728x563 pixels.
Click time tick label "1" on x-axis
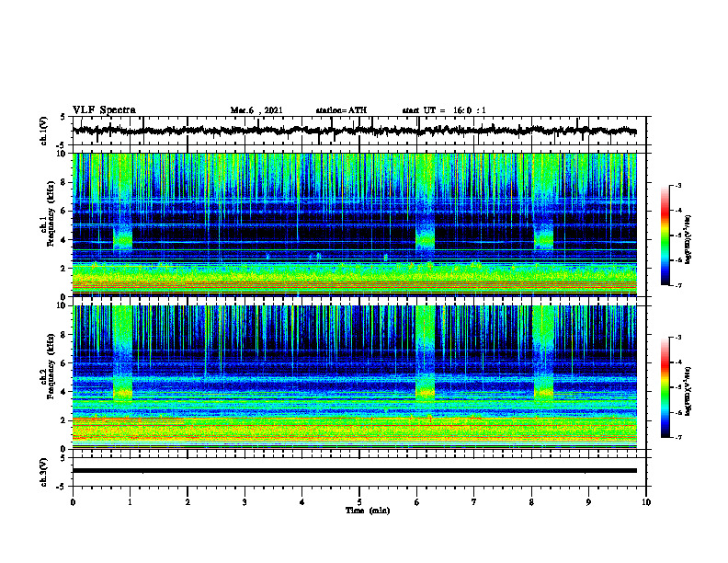[130, 502]
